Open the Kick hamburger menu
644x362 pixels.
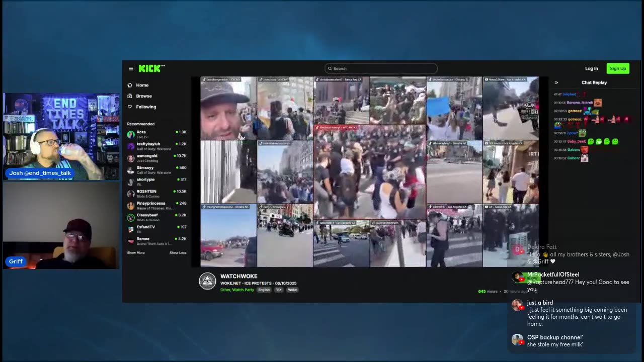[x=131, y=68]
